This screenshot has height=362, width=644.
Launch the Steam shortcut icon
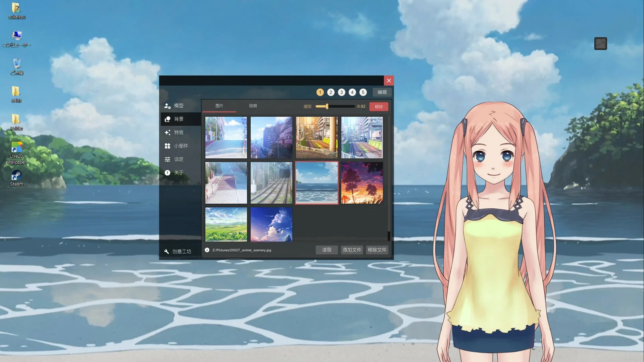click(16, 178)
